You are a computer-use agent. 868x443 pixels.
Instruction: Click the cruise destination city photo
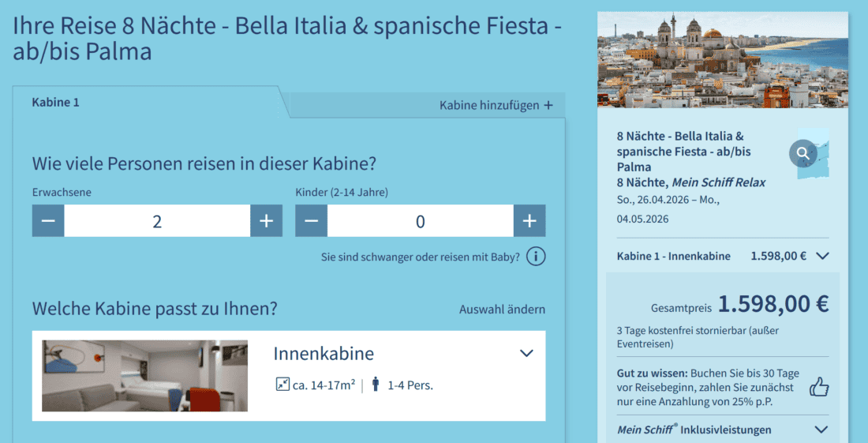pos(722,59)
